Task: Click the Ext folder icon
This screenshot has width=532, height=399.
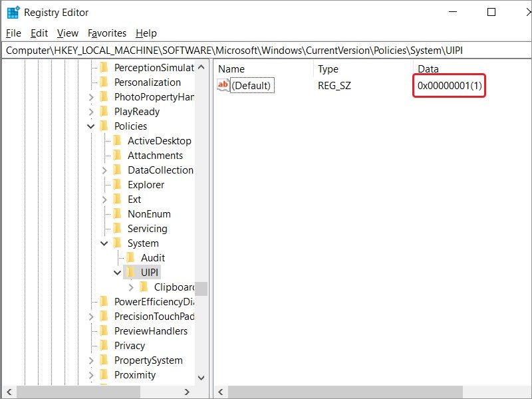Action: tap(118, 199)
